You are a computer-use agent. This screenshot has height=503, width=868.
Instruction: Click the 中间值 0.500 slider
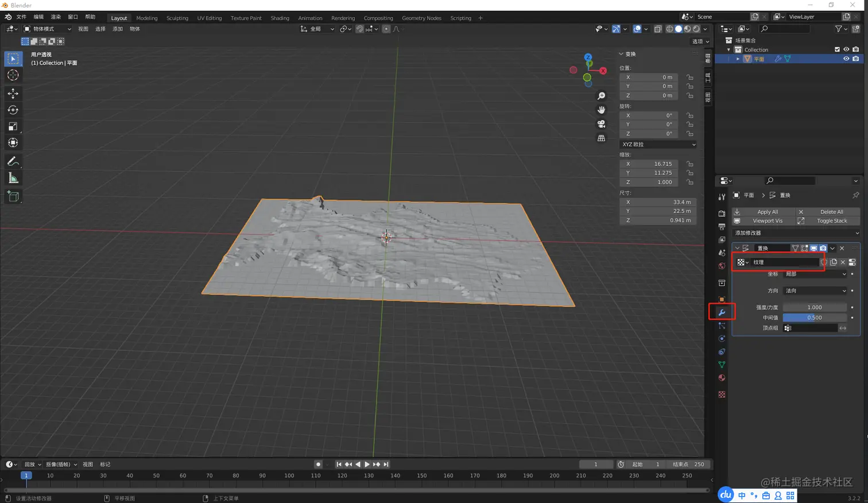[x=814, y=318]
